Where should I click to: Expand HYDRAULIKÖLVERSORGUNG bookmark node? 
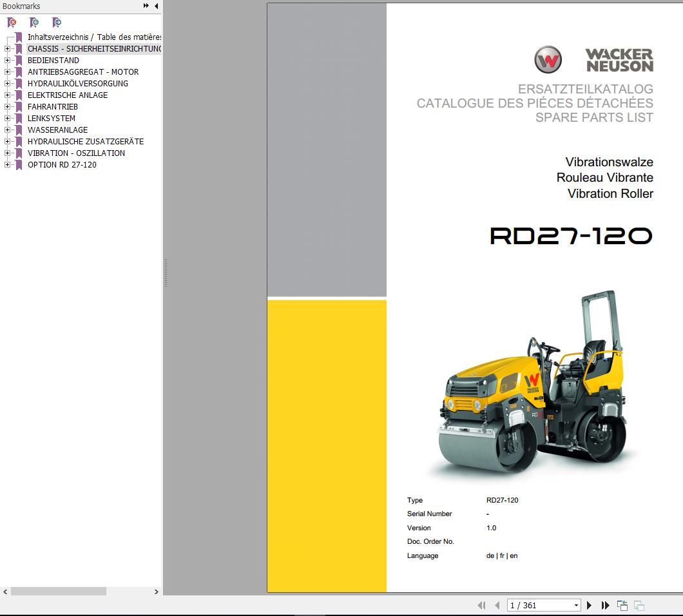[x=7, y=83]
